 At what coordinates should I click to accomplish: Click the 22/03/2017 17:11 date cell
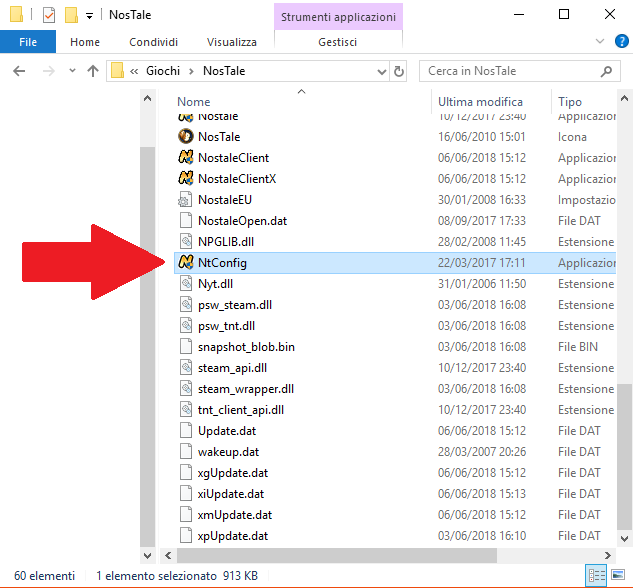pos(482,263)
